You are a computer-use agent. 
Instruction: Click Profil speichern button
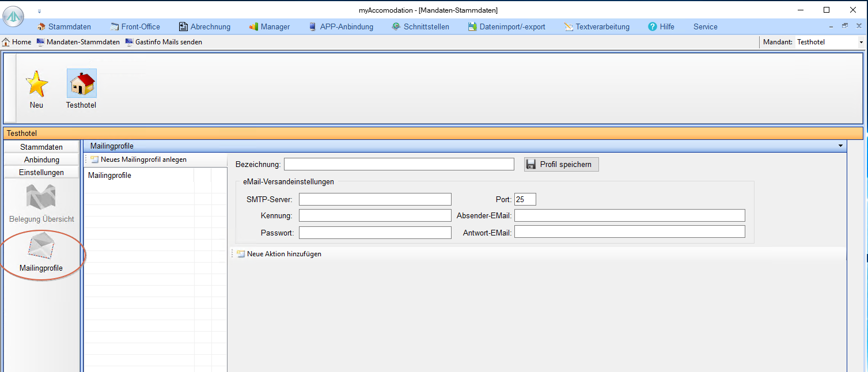click(562, 165)
